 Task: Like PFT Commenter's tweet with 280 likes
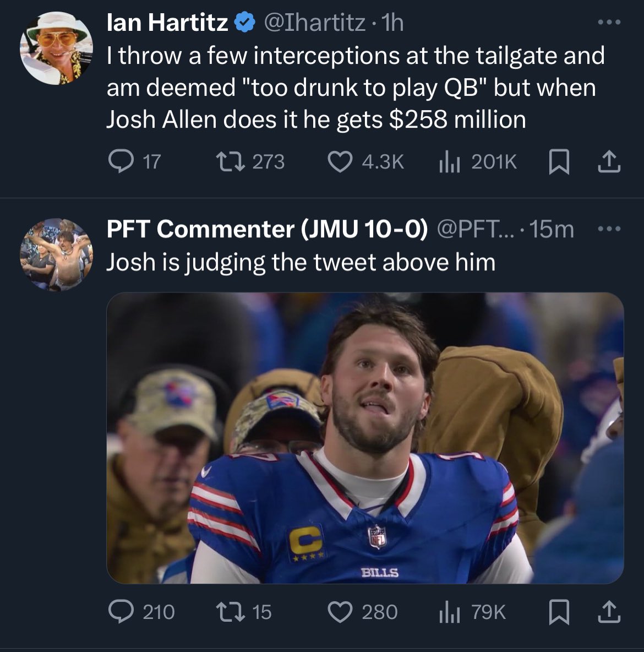point(340,612)
